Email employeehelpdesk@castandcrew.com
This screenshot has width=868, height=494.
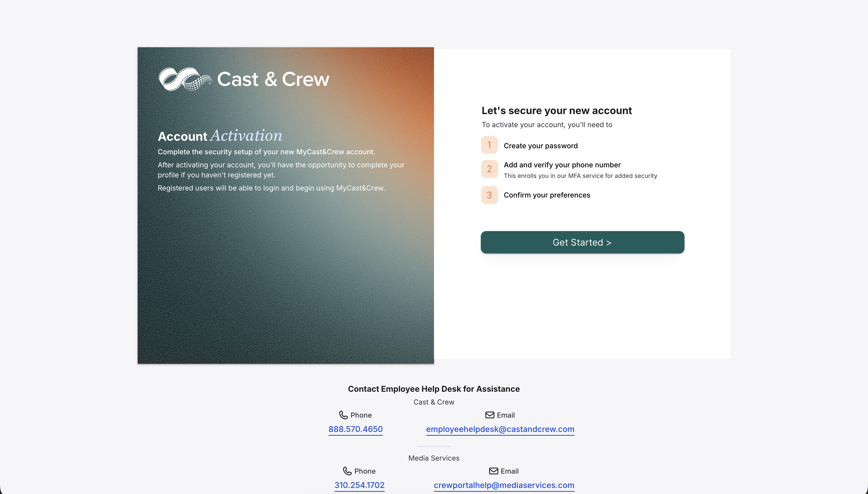click(x=500, y=429)
